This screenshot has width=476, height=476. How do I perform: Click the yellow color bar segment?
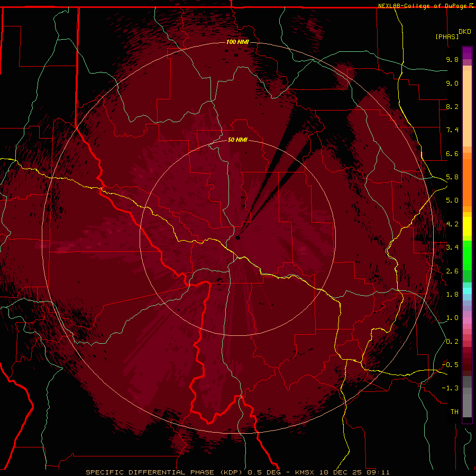[x=467, y=226]
